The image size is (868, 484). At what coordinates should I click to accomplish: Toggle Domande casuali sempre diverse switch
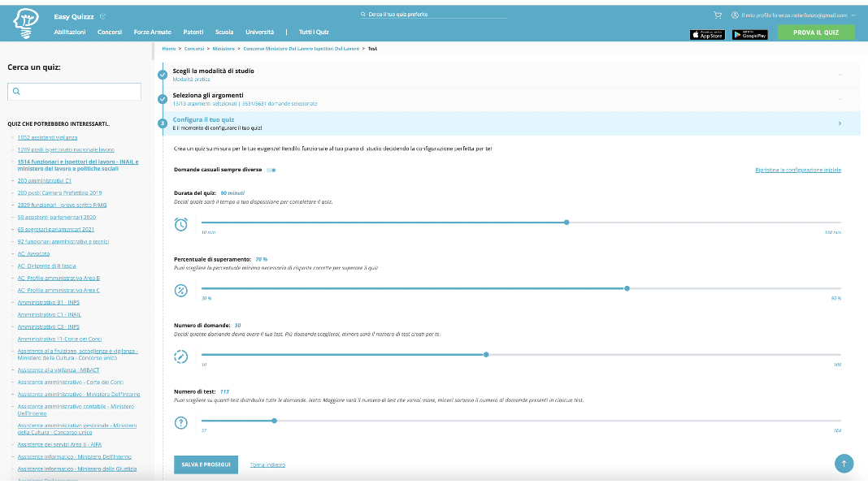[x=271, y=170]
